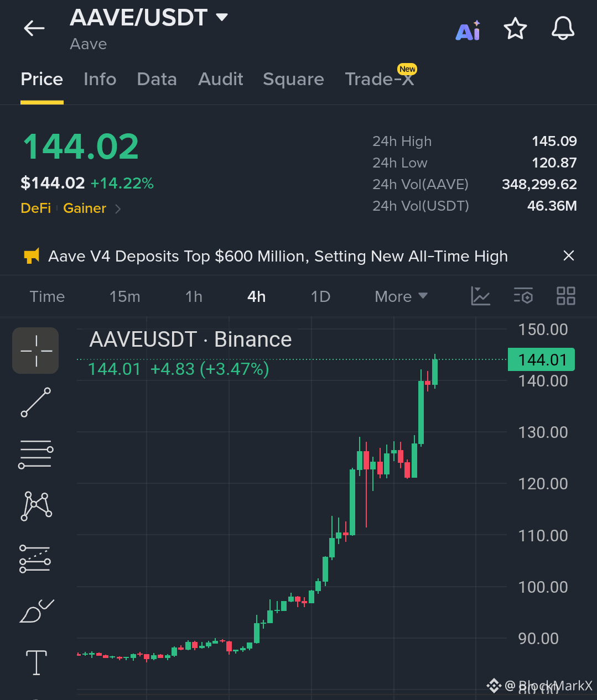Image resolution: width=597 pixels, height=700 pixels.
Task: Select the long position projection tool
Action: (x=35, y=558)
